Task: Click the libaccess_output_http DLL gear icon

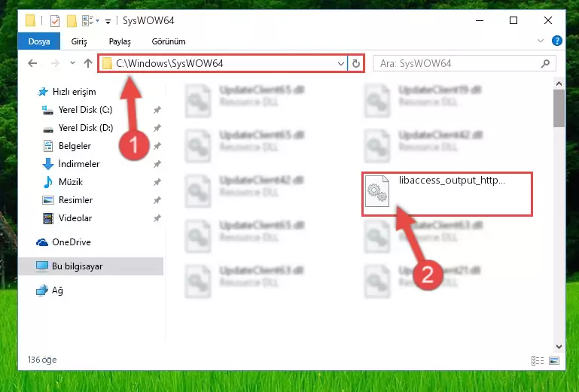Action: pos(377,191)
